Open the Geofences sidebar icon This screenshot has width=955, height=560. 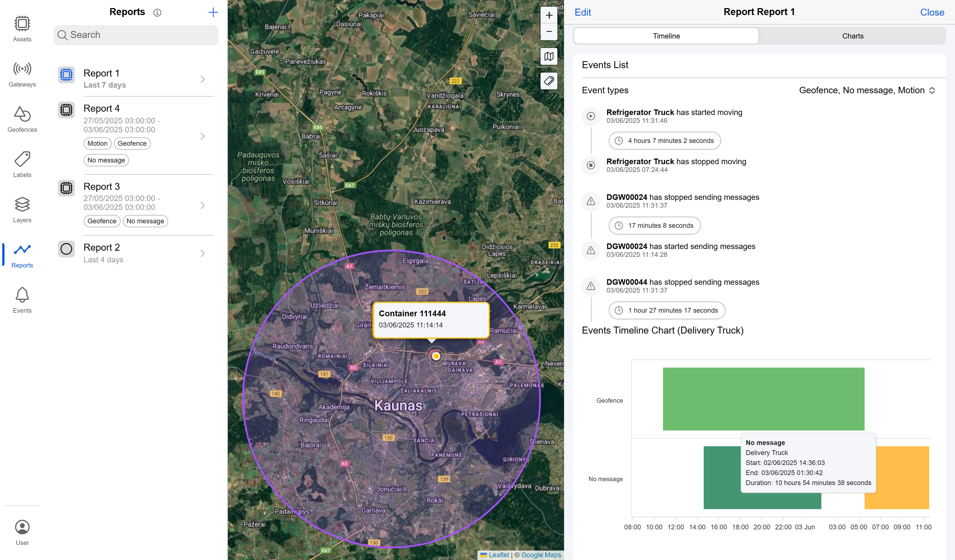click(x=22, y=119)
